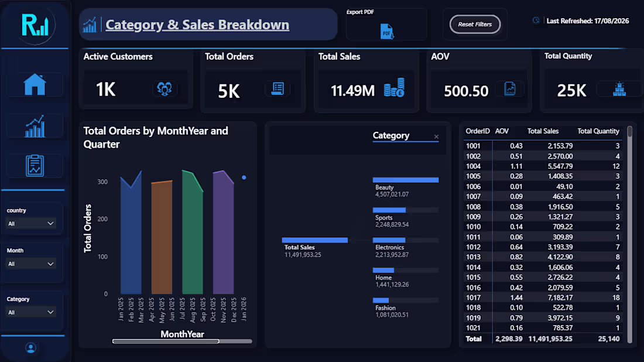The height and width of the screenshot is (362, 644).
Task: Click the Total row sales 11,491,953.25
Action: [550, 339]
